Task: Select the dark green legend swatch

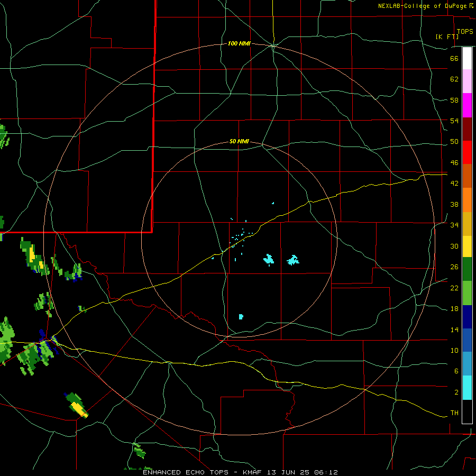Action: click(x=467, y=269)
